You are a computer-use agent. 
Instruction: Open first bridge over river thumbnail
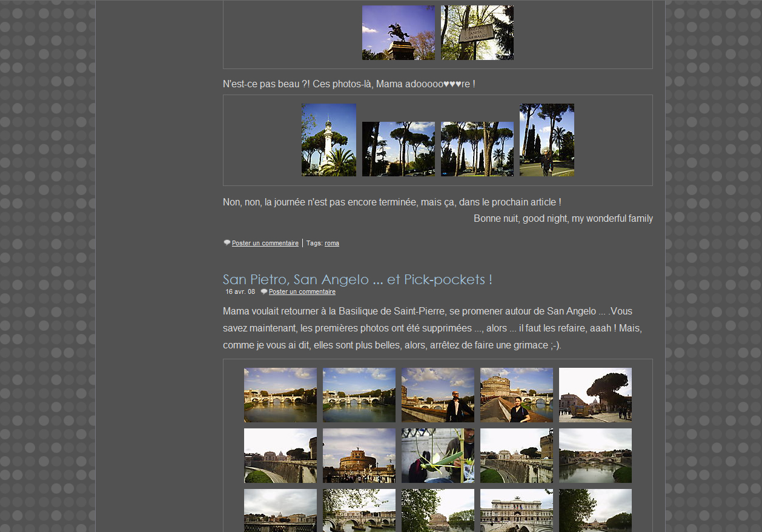(x=280, y=395)
